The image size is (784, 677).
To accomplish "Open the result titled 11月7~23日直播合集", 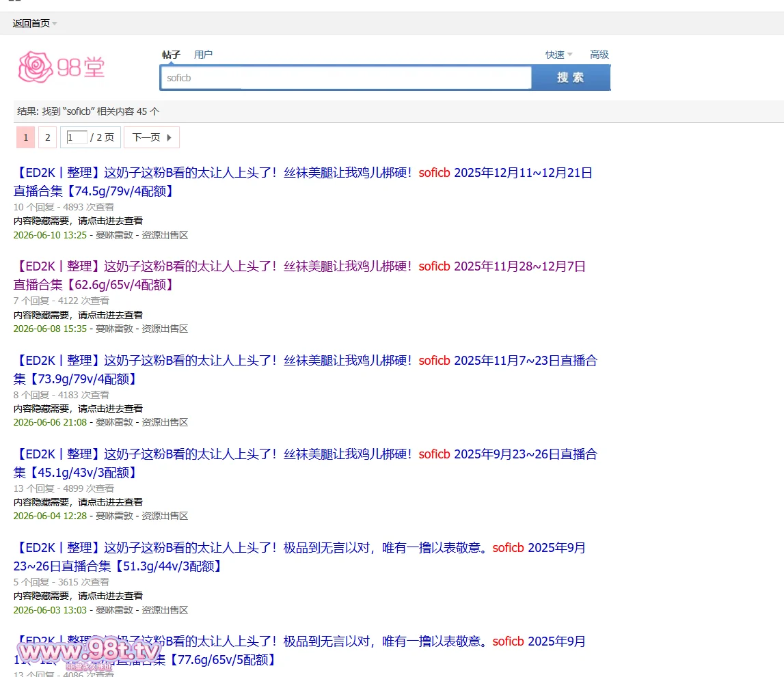I will pyautogui.click(x=306, y=370).
